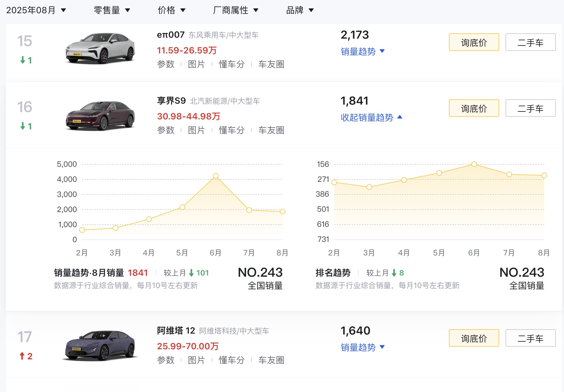Open 车友圈 link for 享界S9
Image resolution: width=564 pixels, height=392 pixels.
pyautogui.click(x=271, y=130)
